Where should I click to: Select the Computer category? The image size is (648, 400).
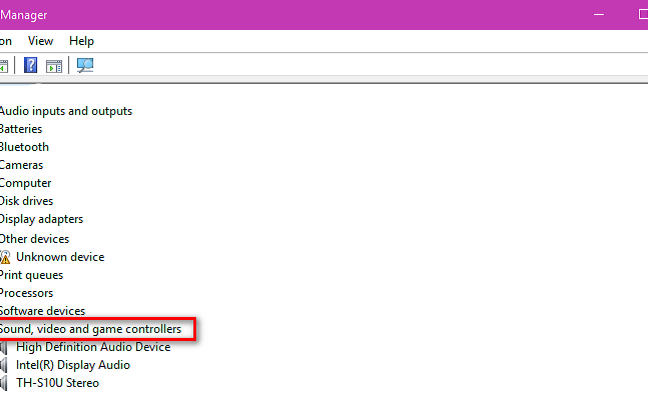pyautogui.click(x=26, y=183)
